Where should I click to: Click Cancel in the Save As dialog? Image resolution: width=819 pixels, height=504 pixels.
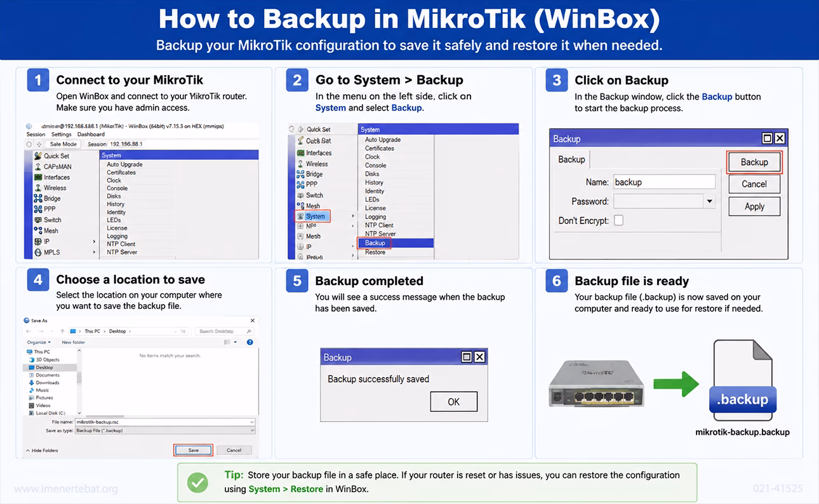(x=234, y=450)
